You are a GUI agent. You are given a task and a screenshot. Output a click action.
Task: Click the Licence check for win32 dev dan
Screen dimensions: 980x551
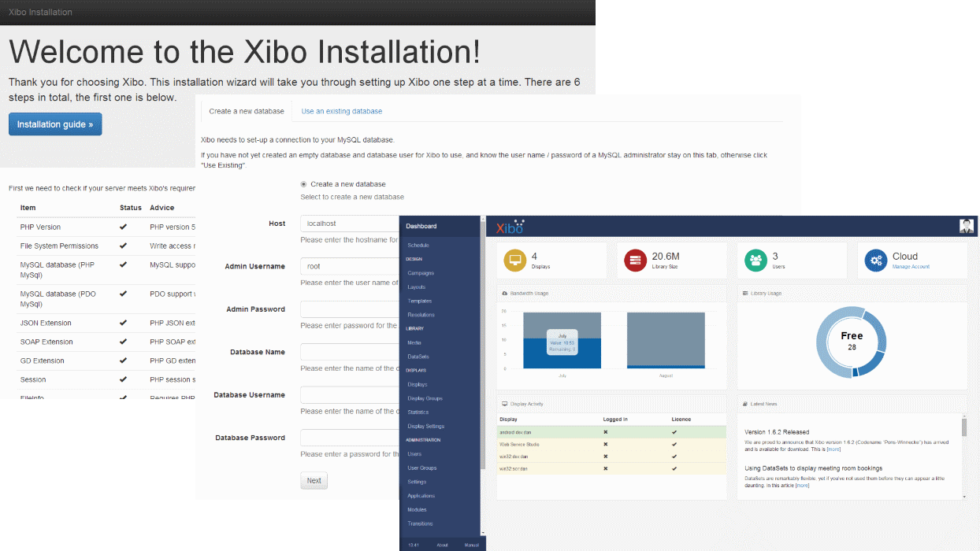(674, 457)
